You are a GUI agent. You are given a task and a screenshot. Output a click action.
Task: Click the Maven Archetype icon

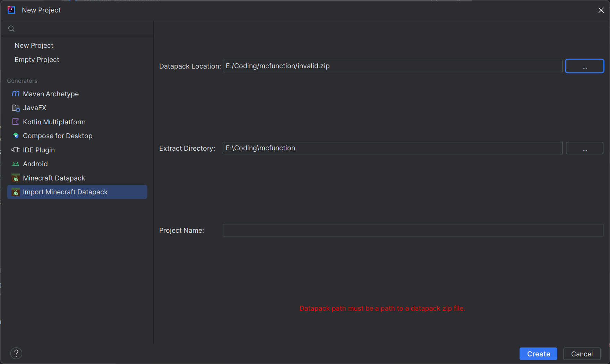(16, 94)
